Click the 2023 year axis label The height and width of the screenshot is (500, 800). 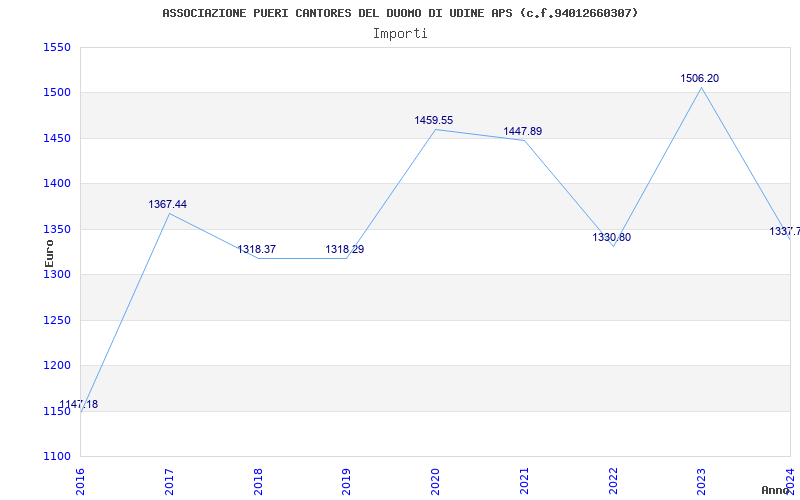pyautogui.click(x=701, y=479)
